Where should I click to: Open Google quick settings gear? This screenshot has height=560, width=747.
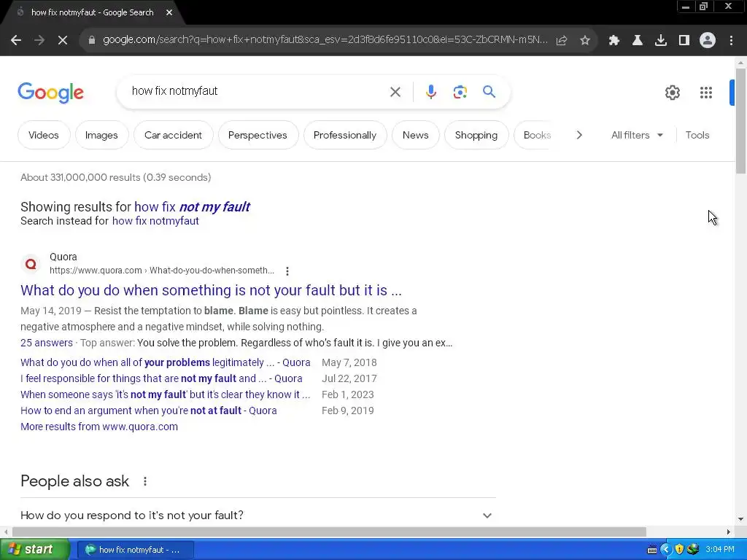coord(672,93)
